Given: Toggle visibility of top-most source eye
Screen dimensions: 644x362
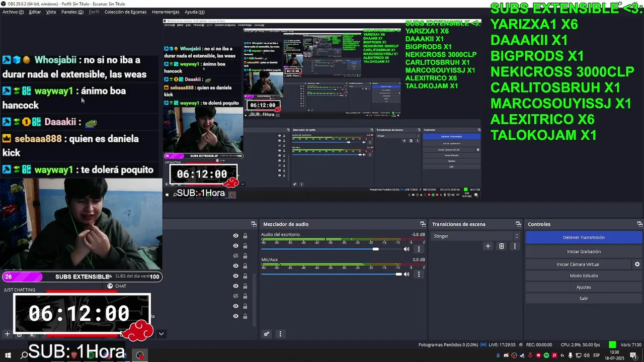Looking at the screenshot, I should (x=235, y=236).
